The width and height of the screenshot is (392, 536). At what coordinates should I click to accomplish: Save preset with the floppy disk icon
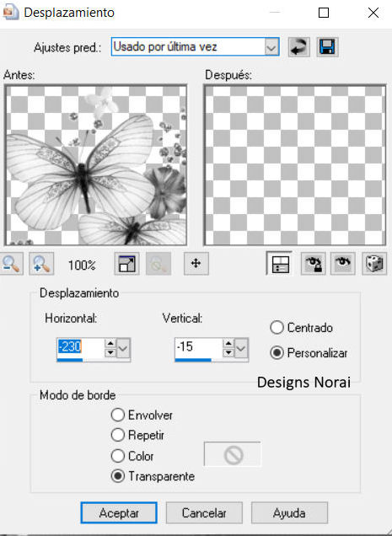[x=327, y=47]
